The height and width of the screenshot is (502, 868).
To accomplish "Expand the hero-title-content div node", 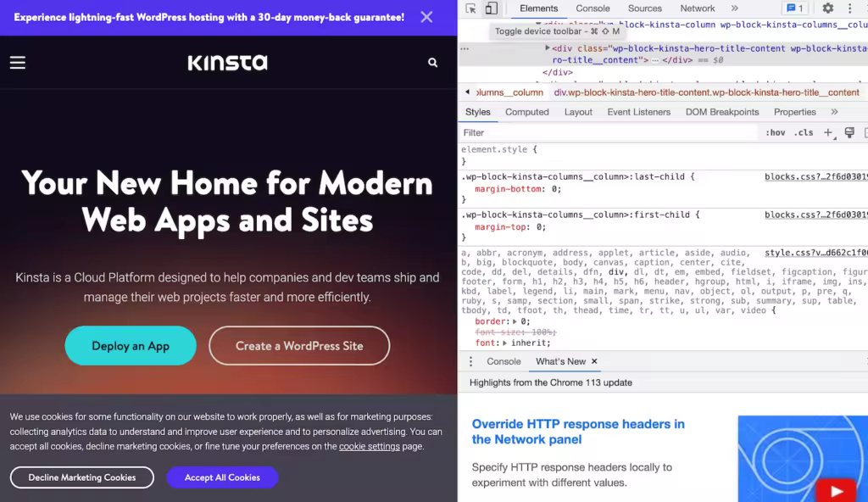I will click(x=547, y=48).
